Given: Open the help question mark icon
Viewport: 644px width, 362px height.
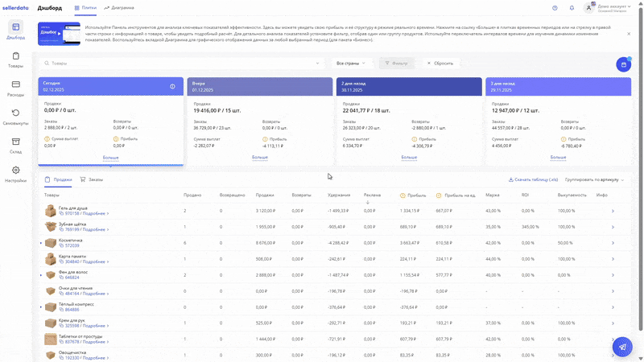Looking at the screenshot, I should pos(555,8).
